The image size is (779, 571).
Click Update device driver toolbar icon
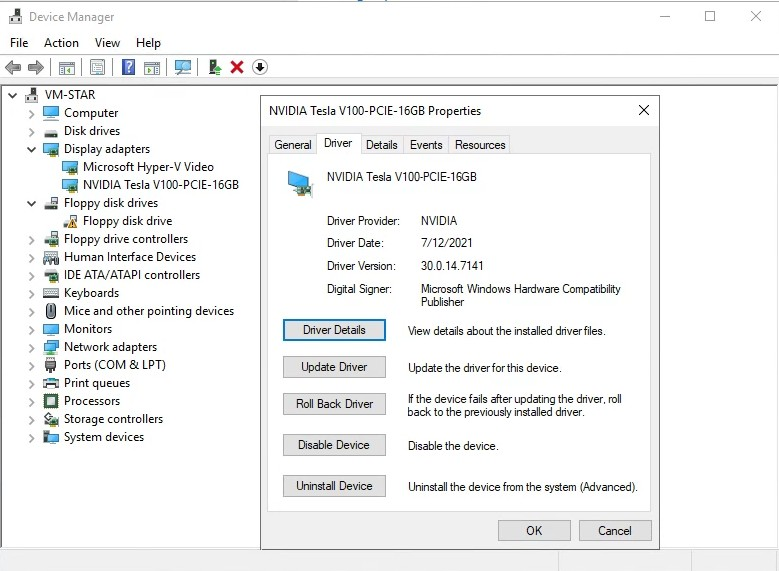(215, 67)
